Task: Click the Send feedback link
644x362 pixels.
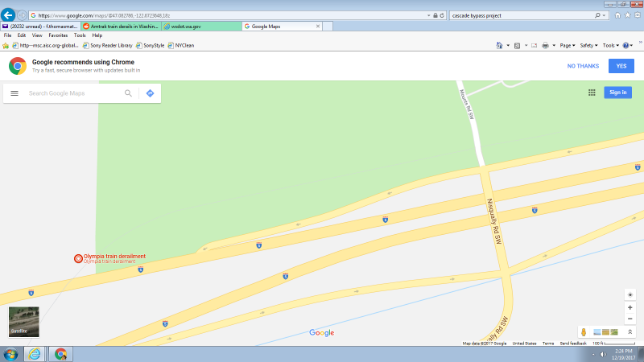Action: point(573,343)
